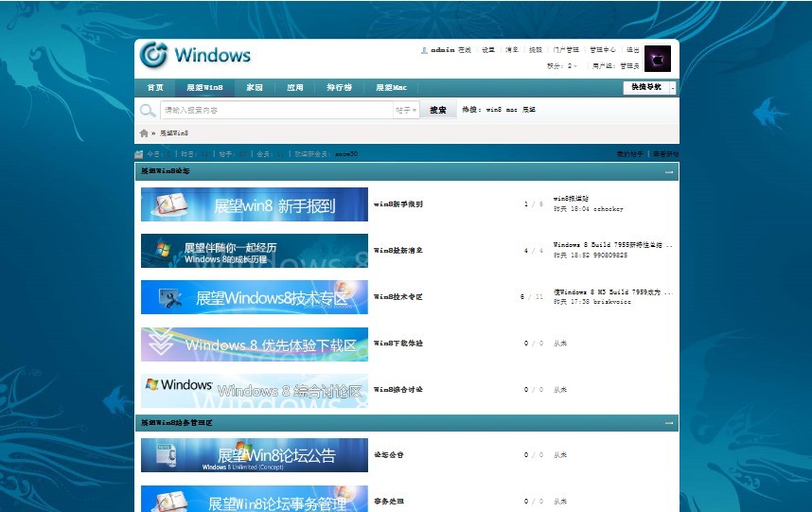
Task: Focus the search content input field
Action: [x=277, y=110]
